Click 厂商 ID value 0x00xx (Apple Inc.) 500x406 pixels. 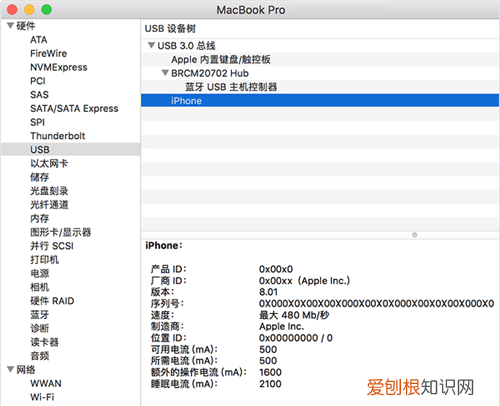[x=304, y=281]
